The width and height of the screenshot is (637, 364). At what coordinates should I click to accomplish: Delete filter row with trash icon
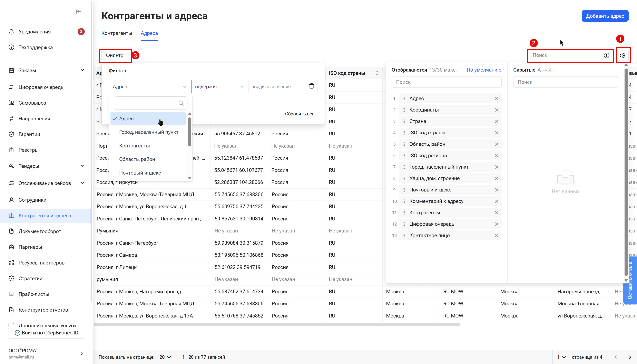[x=311, y=86]
